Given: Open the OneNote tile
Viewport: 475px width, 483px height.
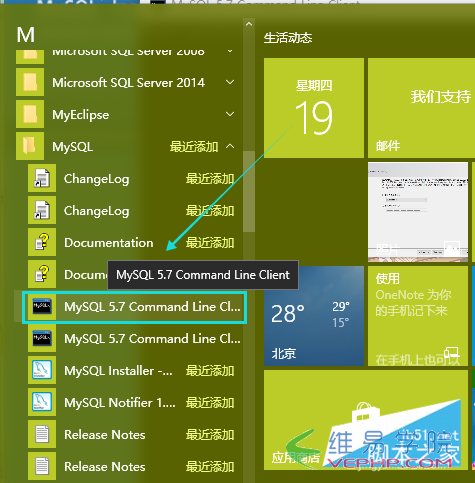Looking at the screenshot, I should 418,316.
